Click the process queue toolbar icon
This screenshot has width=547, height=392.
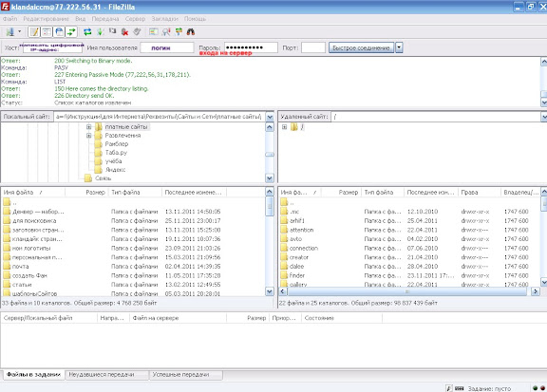click(100, 32)
